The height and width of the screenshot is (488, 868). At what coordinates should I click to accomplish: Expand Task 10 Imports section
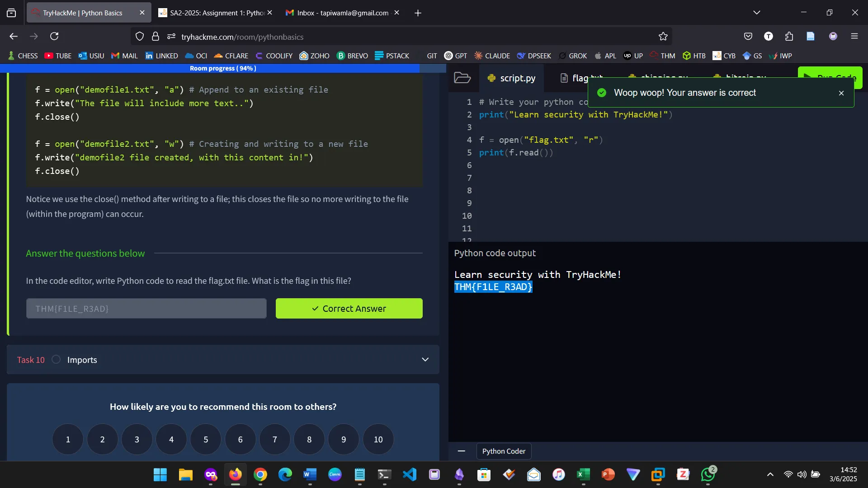click(425, 360)
